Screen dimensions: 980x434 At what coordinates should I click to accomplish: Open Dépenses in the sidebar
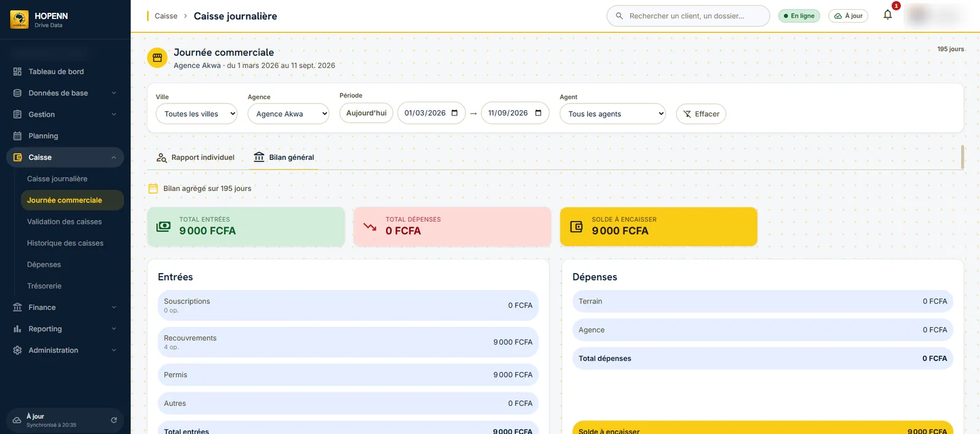click(72, 264)
